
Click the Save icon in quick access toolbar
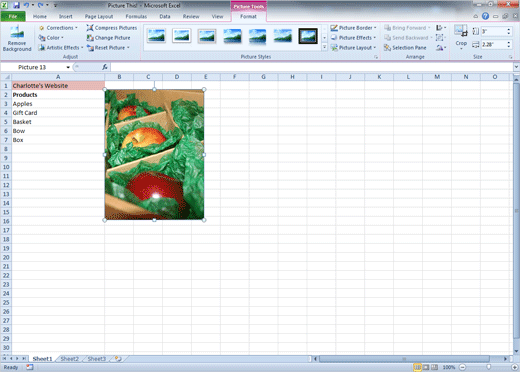pyautogui.click(x=16, y=5)
